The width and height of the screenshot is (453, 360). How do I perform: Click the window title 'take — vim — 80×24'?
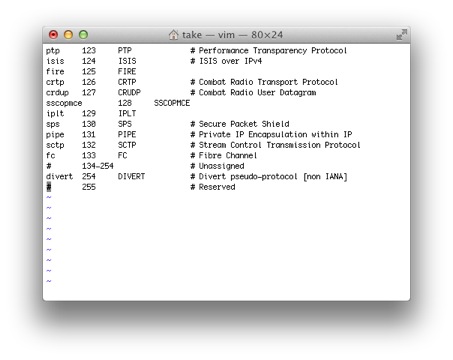pos(232,35)
